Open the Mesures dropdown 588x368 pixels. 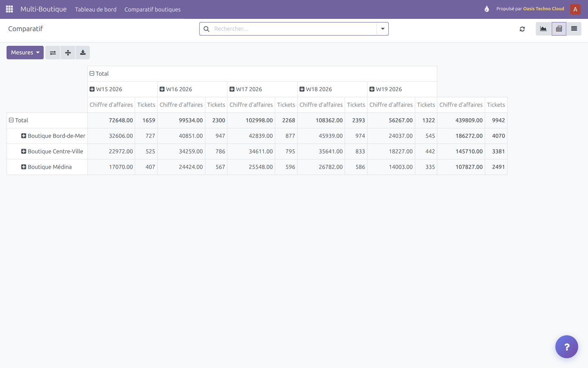tap(25, 52)
